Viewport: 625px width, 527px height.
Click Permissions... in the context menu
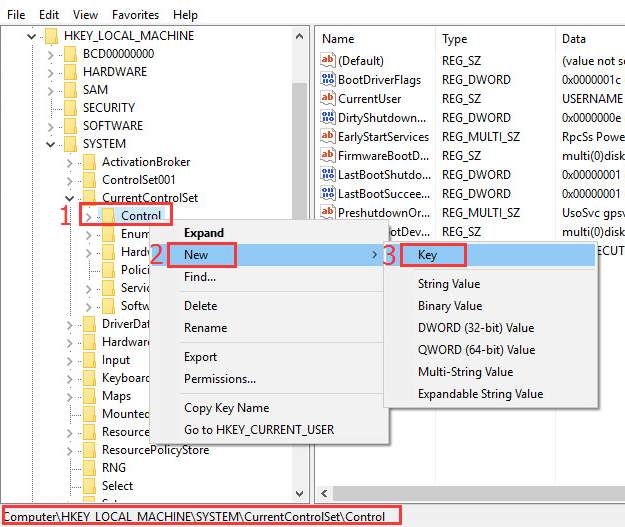coord(219,379)
